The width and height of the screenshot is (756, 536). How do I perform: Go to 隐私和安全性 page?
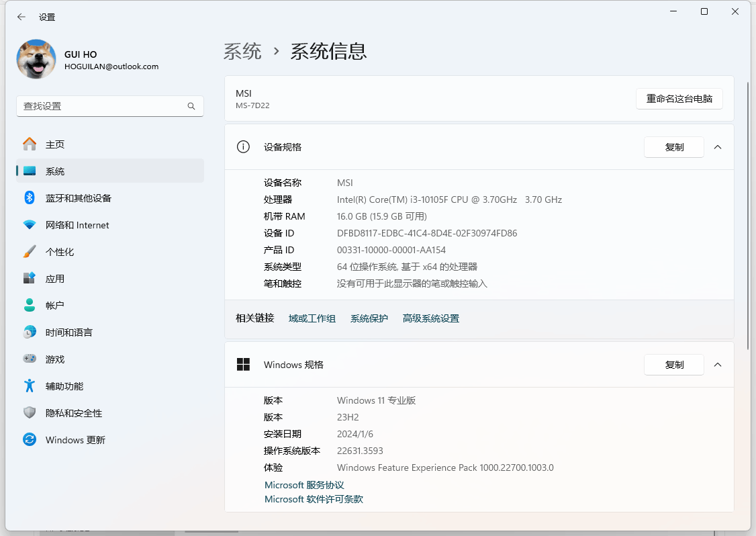[110, 413]
